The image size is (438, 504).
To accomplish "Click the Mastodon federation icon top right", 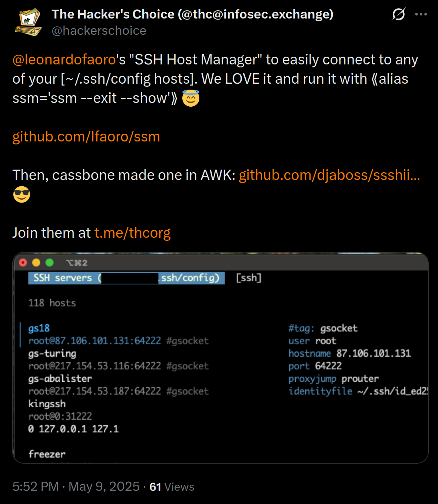I will 398,14.
